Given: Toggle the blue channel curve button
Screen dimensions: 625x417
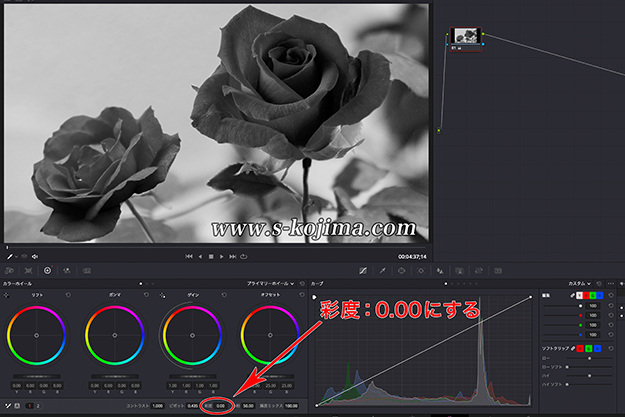Looking at the screenshot, I should click(x=600, y=295).
